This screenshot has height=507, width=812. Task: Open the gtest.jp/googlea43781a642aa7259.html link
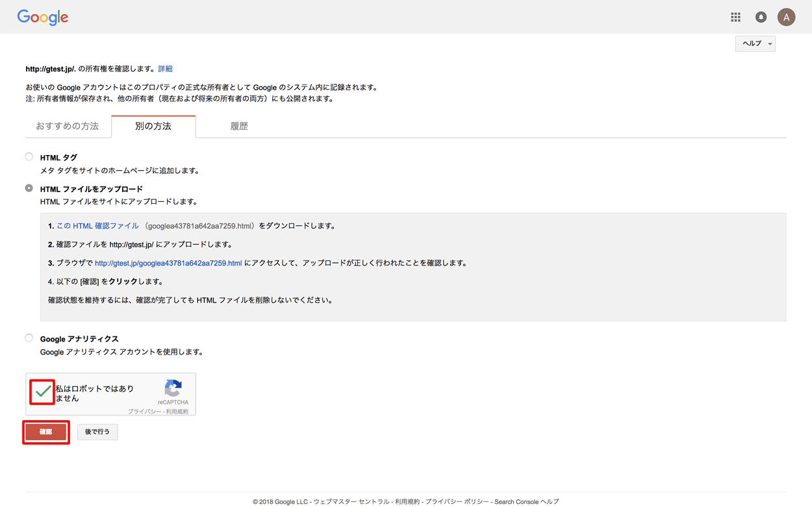pyautogui.click(x=168, y=264)
